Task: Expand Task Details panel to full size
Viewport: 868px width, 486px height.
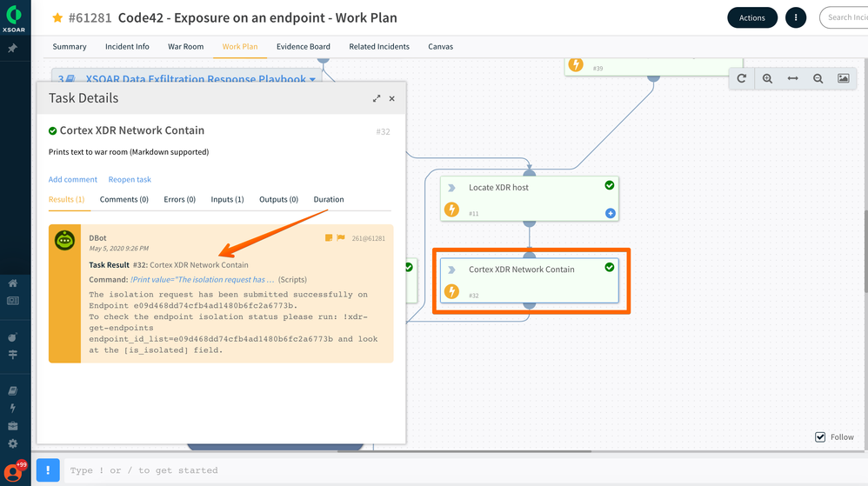Action: 377,99
